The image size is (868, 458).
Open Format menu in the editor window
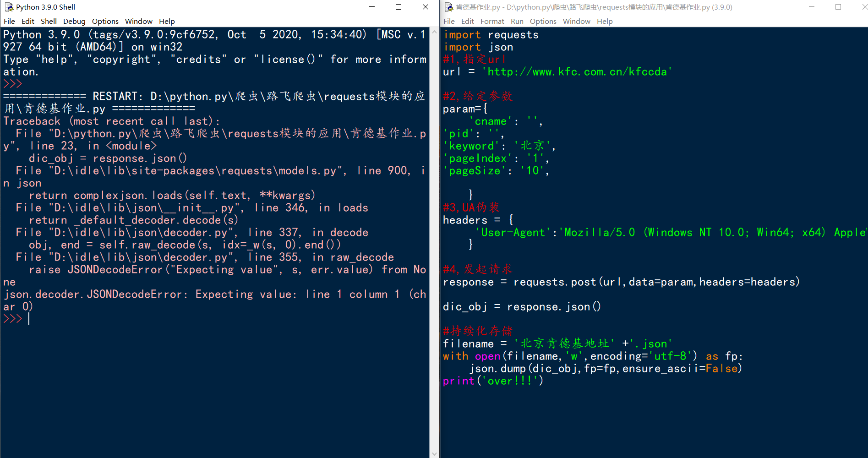point(492,21)
